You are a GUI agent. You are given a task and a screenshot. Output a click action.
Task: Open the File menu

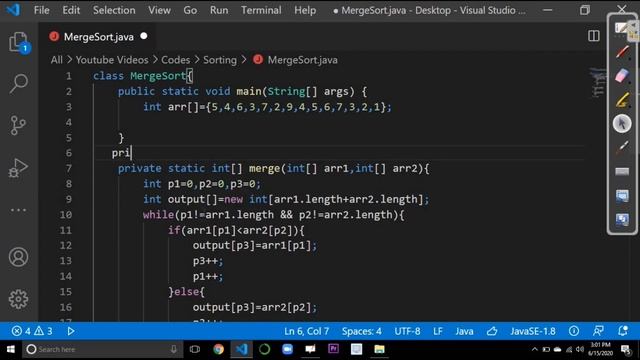click(42, 10)
